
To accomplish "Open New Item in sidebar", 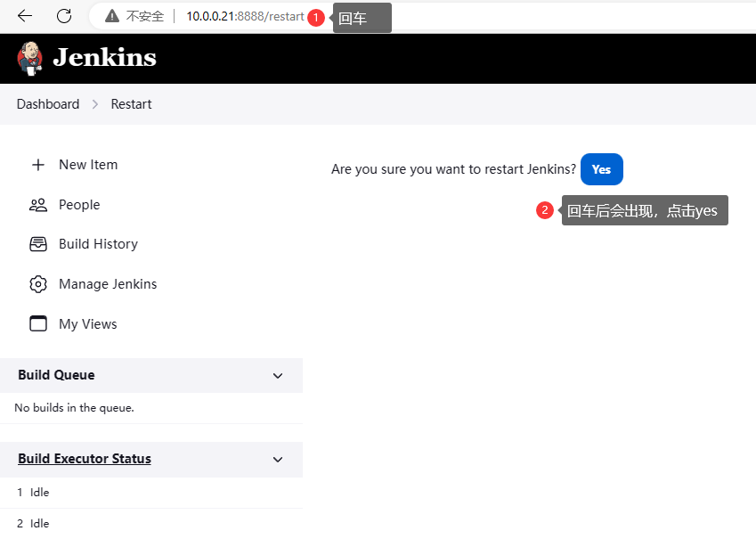I will tap(88, 165).
